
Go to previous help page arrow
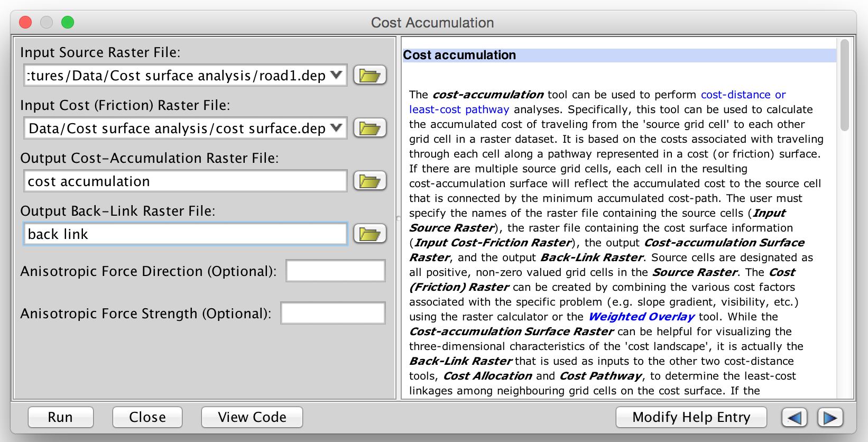[794, 418]
